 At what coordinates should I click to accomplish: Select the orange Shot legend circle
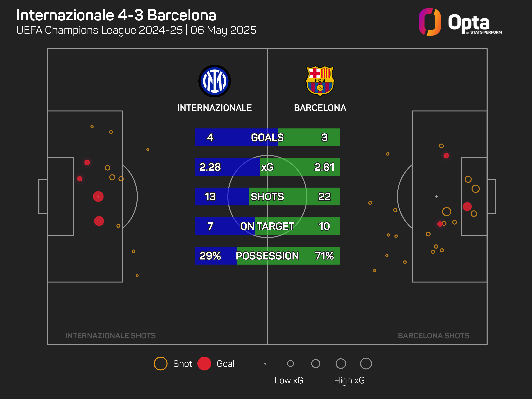(x=160, y=363)
